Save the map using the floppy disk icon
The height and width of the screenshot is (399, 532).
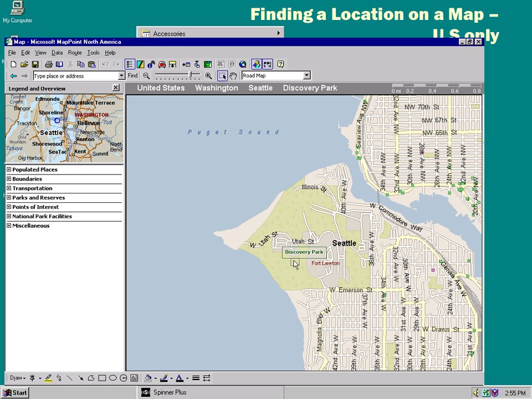pyautogui.click(x=35, y=64)
